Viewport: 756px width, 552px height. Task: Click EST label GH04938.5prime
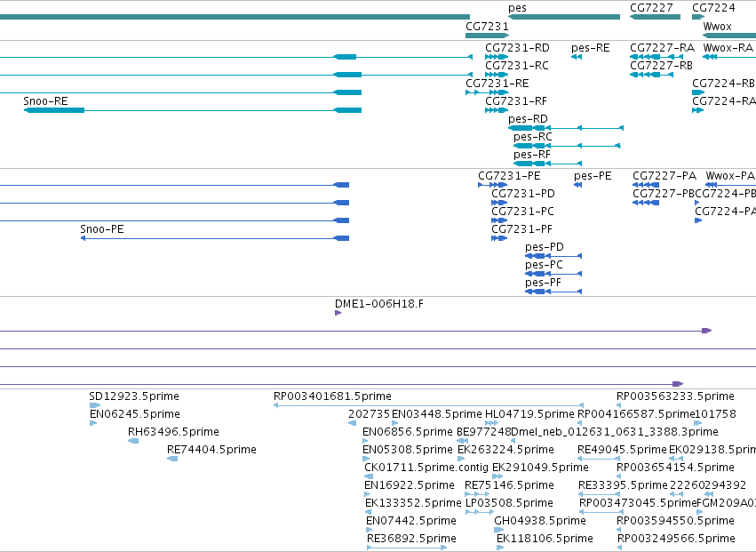[540, 522]
